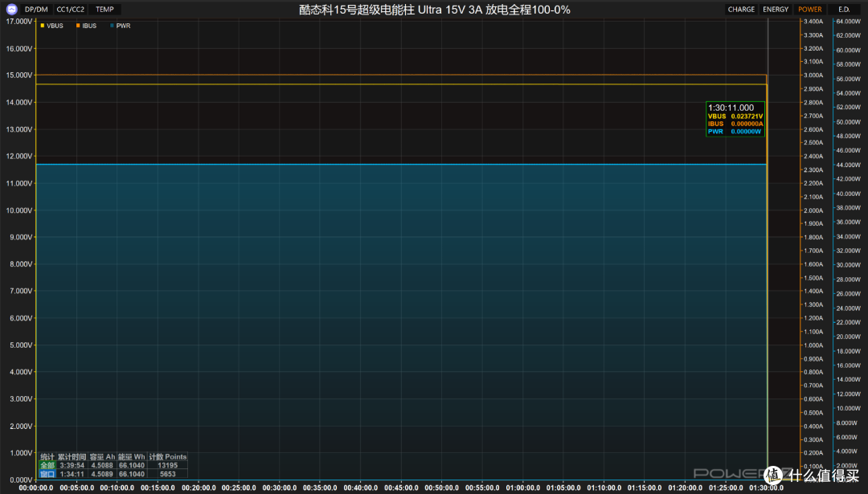This screenshot has width=868, height=494.
Task: Open the CHARGE view
Action: pos(741,10)
